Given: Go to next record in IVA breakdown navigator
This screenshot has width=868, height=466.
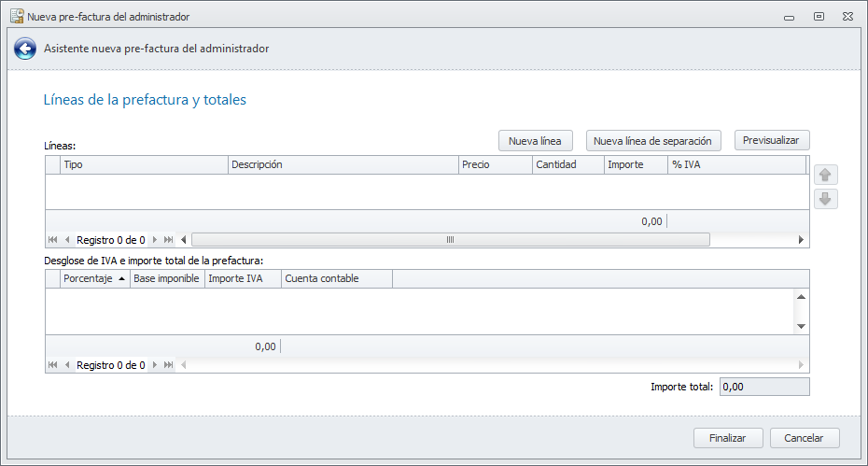Looking at the screenshot, I should coord(154,365).
